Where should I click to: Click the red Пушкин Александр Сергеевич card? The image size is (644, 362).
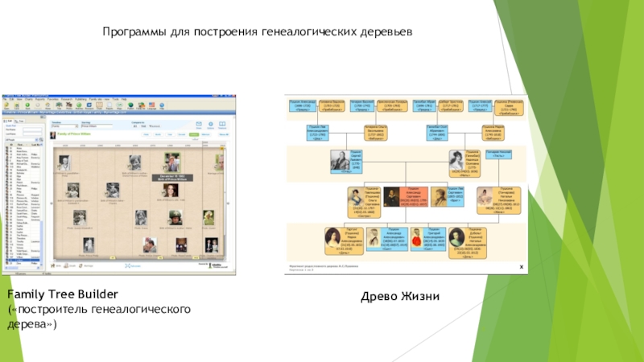coord(406,196)
